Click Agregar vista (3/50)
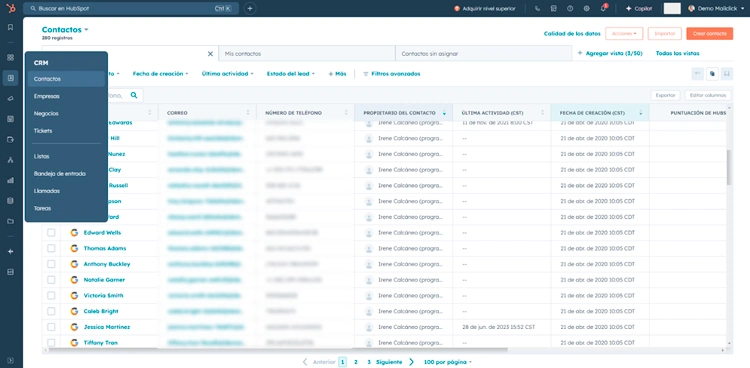 [x=610, y=54]
